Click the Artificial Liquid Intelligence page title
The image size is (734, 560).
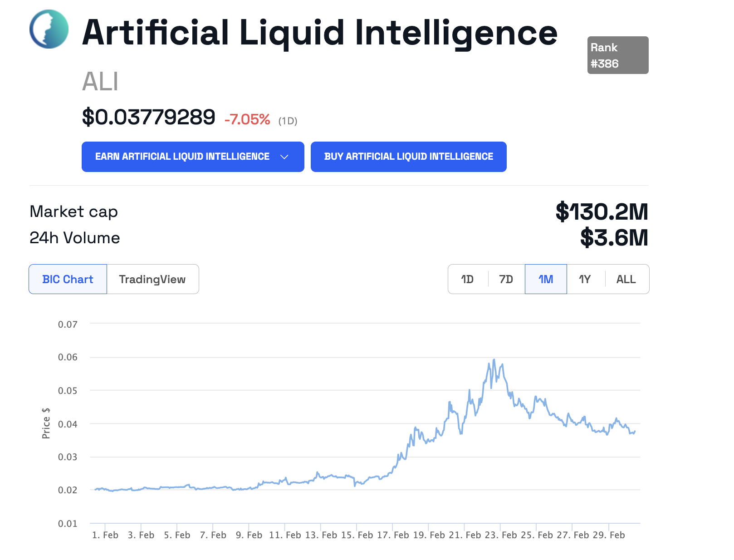pyautogui.click(x=320, y=33)
